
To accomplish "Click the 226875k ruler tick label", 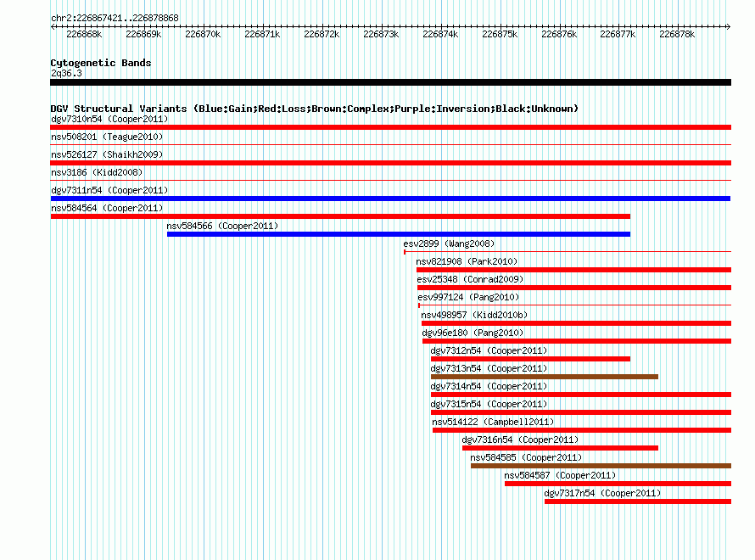I will [500, 34].
